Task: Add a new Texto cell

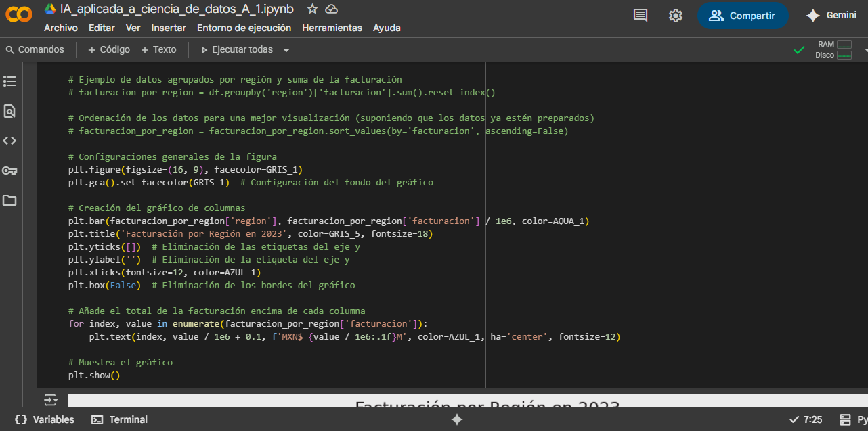Action: [159, 49]
